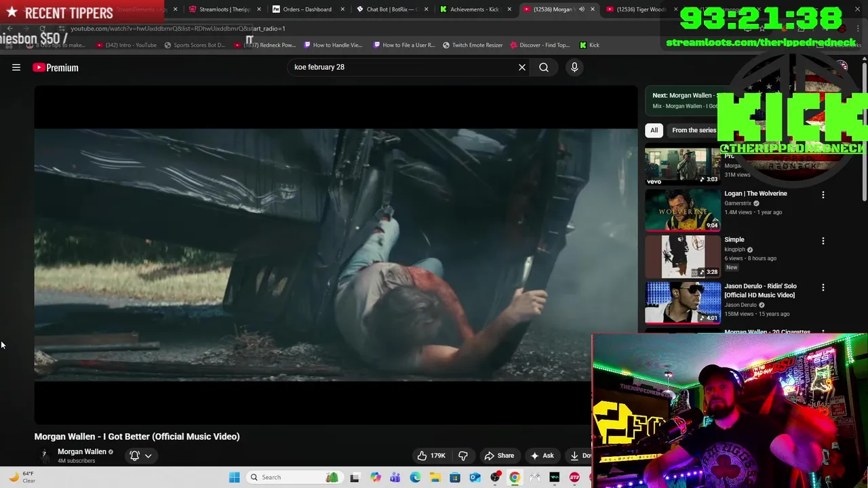The height and width of the screenshot is (488, 868).
Task: Open Morgan Wallen channel avatar
Action: click(44, 455)
